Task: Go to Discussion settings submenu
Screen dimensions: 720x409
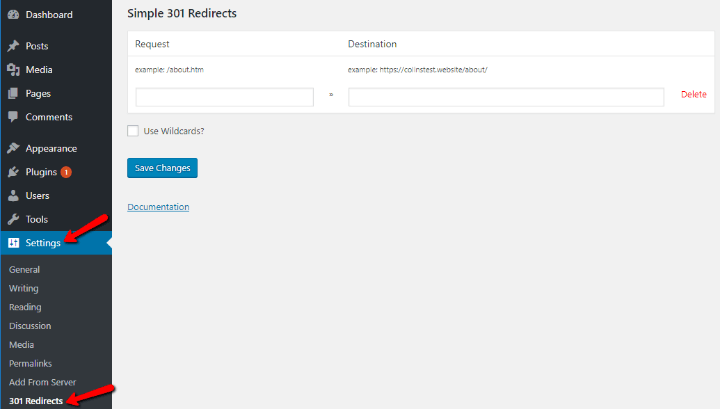Action: pos(30,326)
